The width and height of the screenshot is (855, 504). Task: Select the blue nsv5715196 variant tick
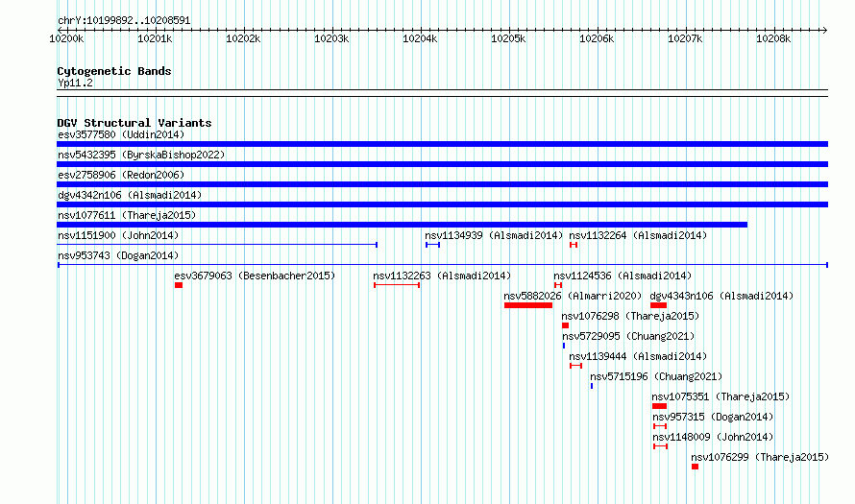[592, 386]
